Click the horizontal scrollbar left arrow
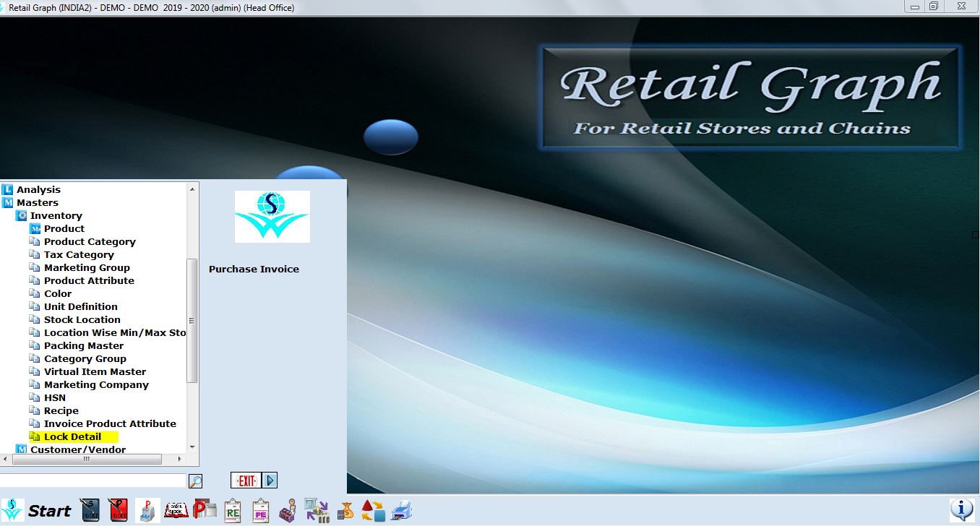 click(5, 459)
